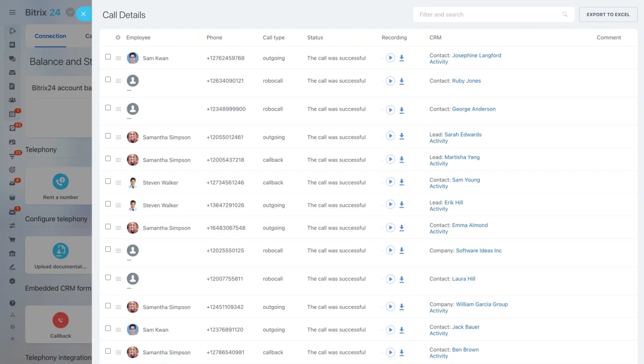Click phone number +16483067548
644x364 pixels.
pyautogui.click(x=226, y=228)
